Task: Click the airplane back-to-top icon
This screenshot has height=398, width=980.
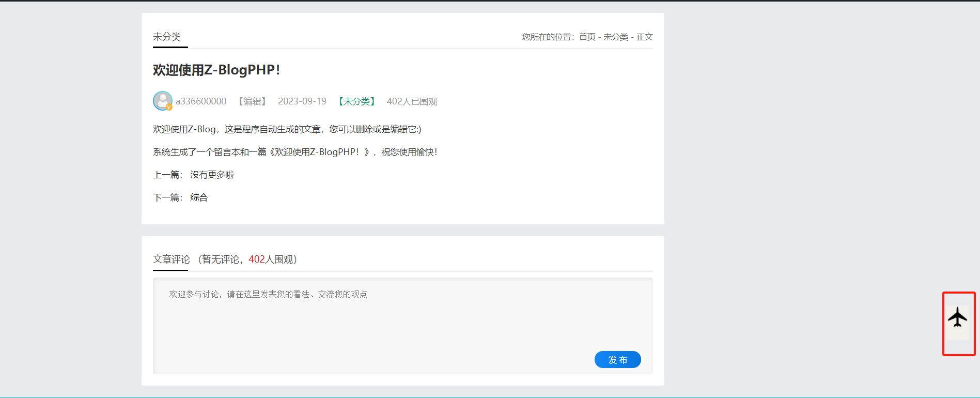Action: pyautogui.click(x=958, y=317)
